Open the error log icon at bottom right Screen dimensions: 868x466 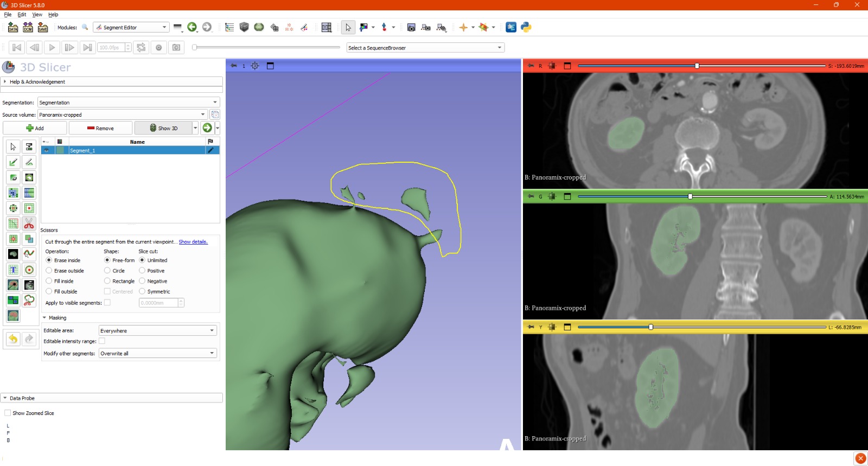point(860,458)
